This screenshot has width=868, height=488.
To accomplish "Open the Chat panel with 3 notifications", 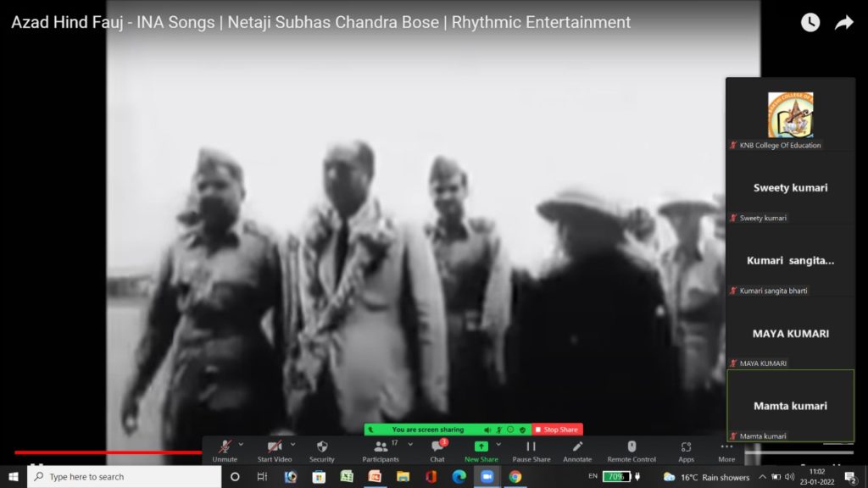I will [x=437, y=451].
